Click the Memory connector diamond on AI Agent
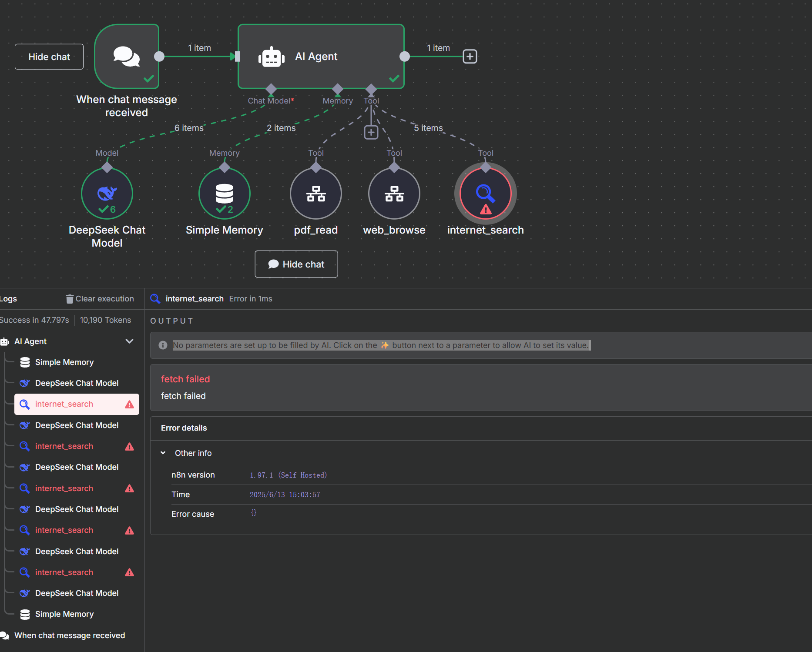 (338, 89)
